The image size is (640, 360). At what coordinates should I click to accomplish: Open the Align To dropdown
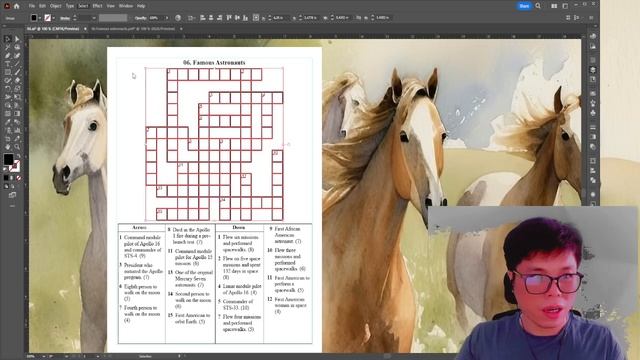(x=191, y=18)
